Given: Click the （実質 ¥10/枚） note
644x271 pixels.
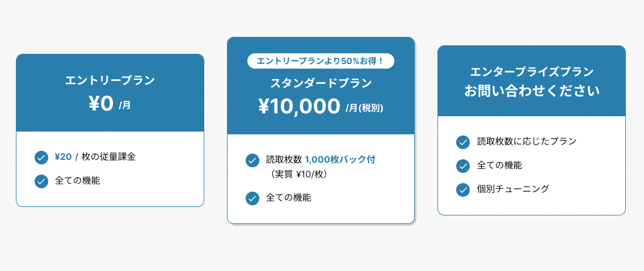Looking at the screenshot, I should (x=299, y=175).
